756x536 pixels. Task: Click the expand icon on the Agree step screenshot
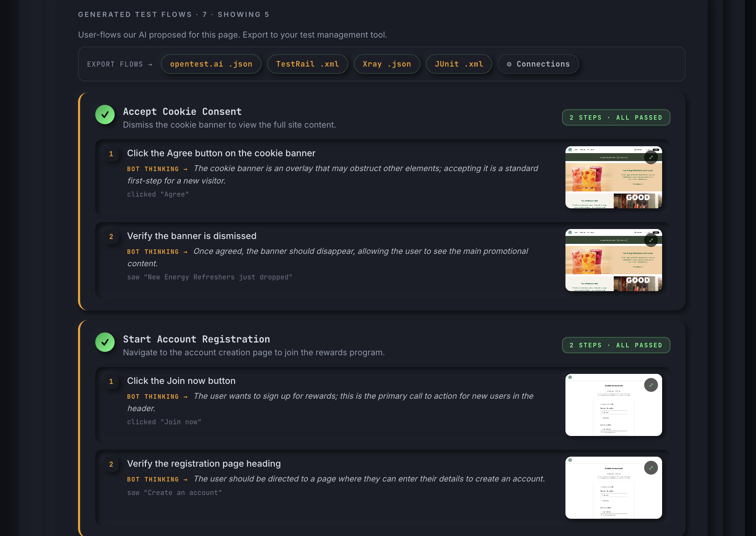click(x=651, y=158)
